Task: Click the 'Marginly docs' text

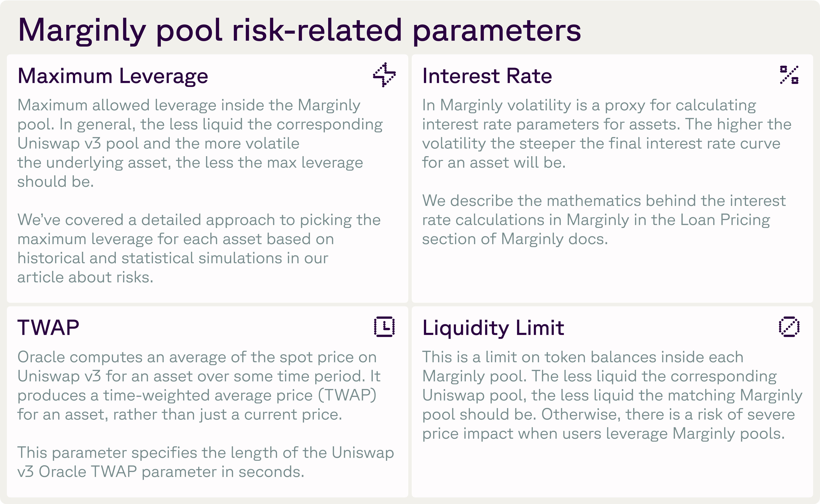Action: pos(554,239)
